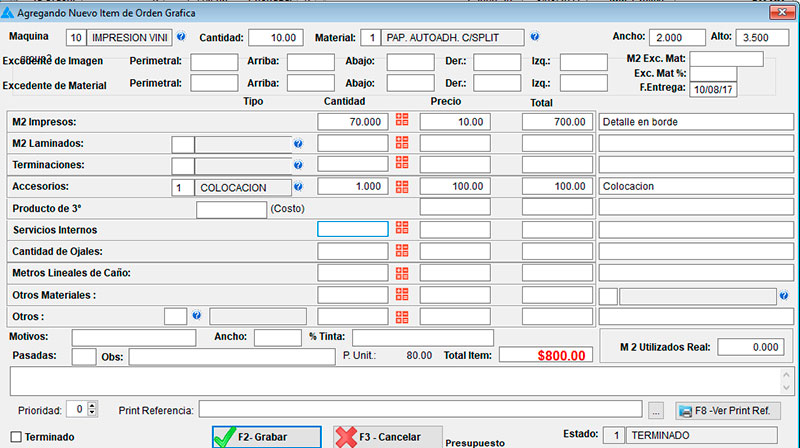Click the F8 -Ver Print Ref. button

[x=728, y=410]
